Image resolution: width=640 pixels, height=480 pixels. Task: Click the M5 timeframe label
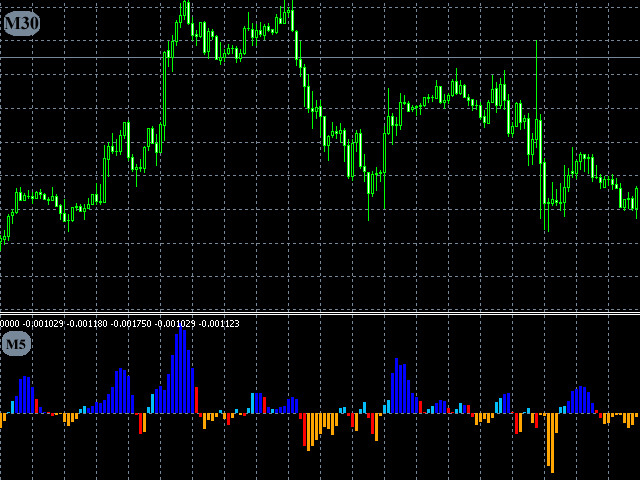point(16,344)
